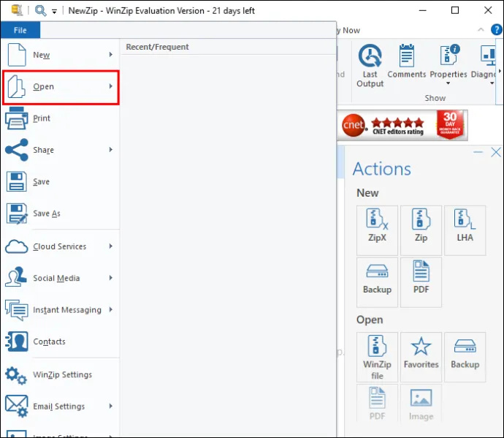Click the Open folder icon in File menu
Image resolution: width=504 pixels, height=438 pixels.
point(16,86)
